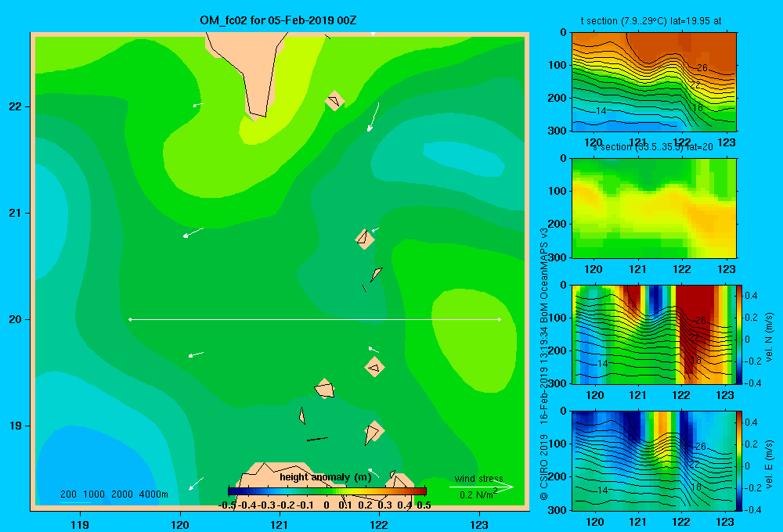Open the salinity s section panel
Screen dimensions: 783x532
pos(654,208)
